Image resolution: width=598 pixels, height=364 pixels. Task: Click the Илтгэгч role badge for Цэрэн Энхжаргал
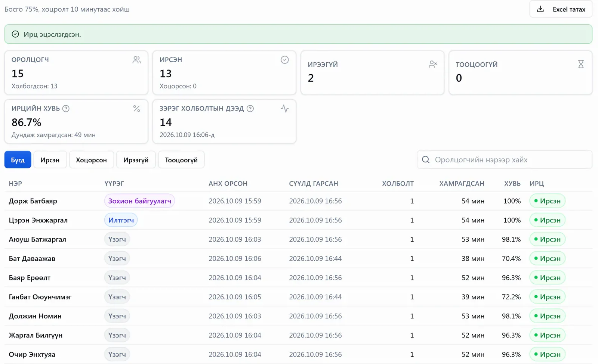(x=121, y=220)
